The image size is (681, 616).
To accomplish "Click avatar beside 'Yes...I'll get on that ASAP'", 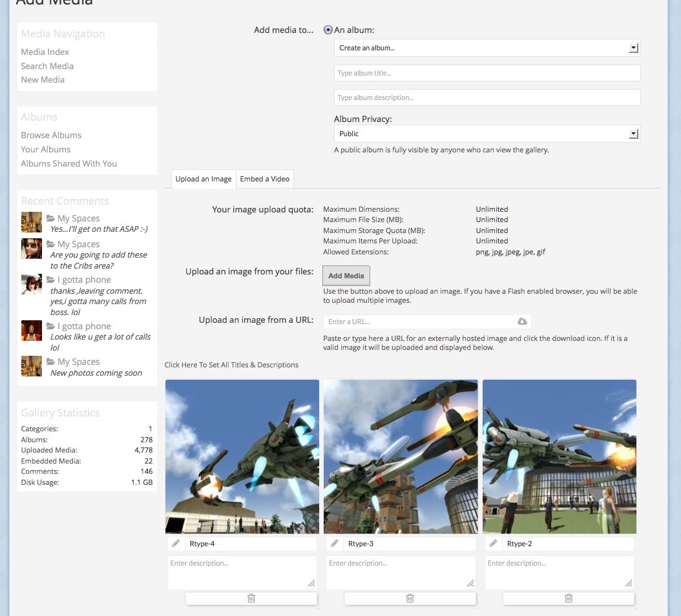I will (32, 222).
